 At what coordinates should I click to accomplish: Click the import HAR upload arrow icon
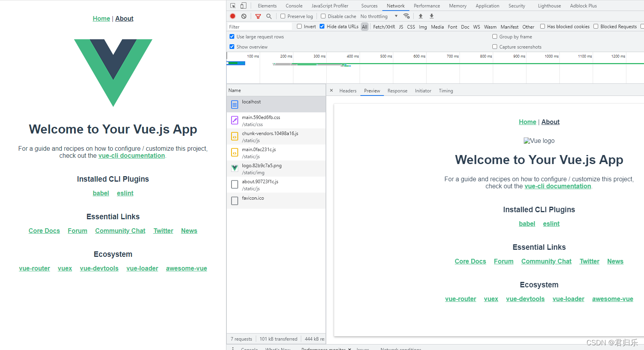pyautogui.click(x=421, y=16)
